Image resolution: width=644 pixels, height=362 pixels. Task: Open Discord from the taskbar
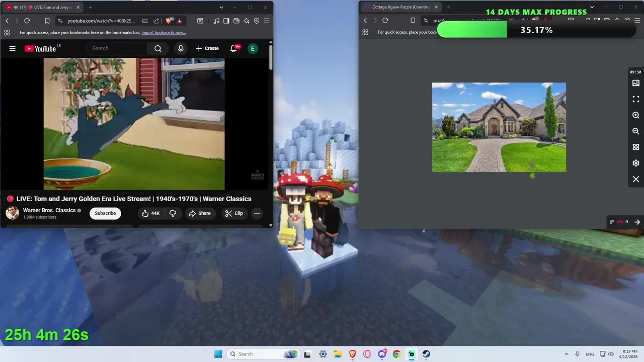click(382, 354)
